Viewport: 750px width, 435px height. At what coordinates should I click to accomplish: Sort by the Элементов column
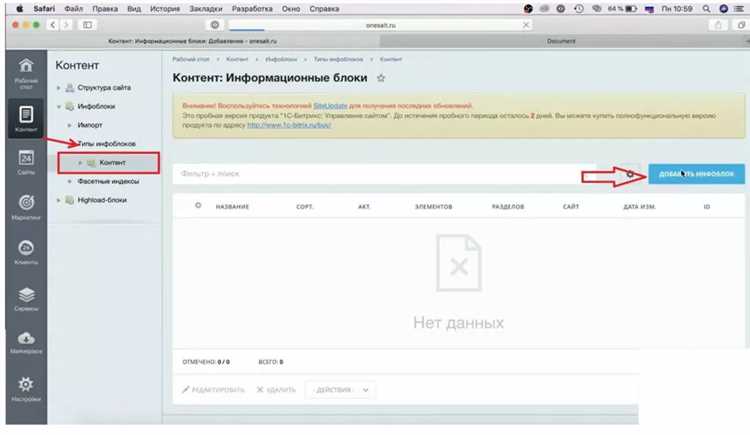pos(433,207)
